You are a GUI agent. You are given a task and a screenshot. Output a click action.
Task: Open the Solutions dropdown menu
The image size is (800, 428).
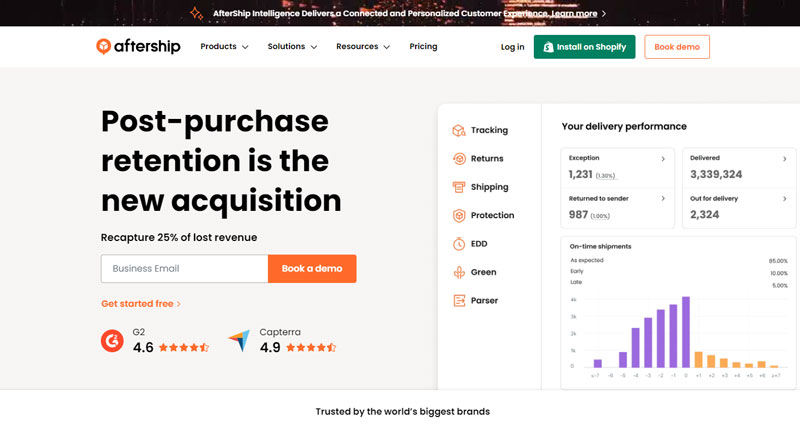point(292,46)
